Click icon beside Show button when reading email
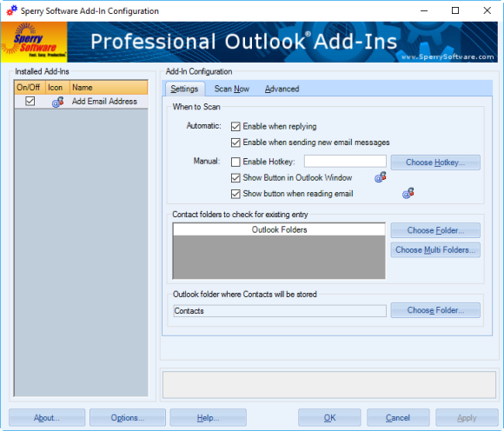This screenshot has height=431, width=504. (408, 193)
